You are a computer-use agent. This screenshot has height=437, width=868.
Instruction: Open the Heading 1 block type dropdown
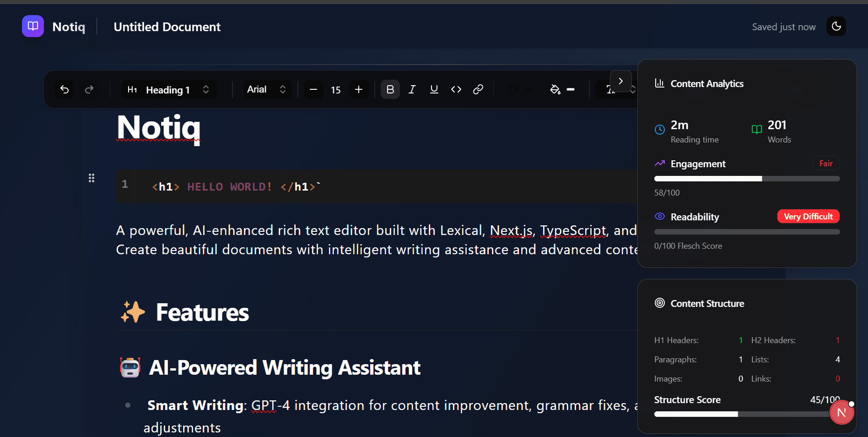(x=168, y=90)
